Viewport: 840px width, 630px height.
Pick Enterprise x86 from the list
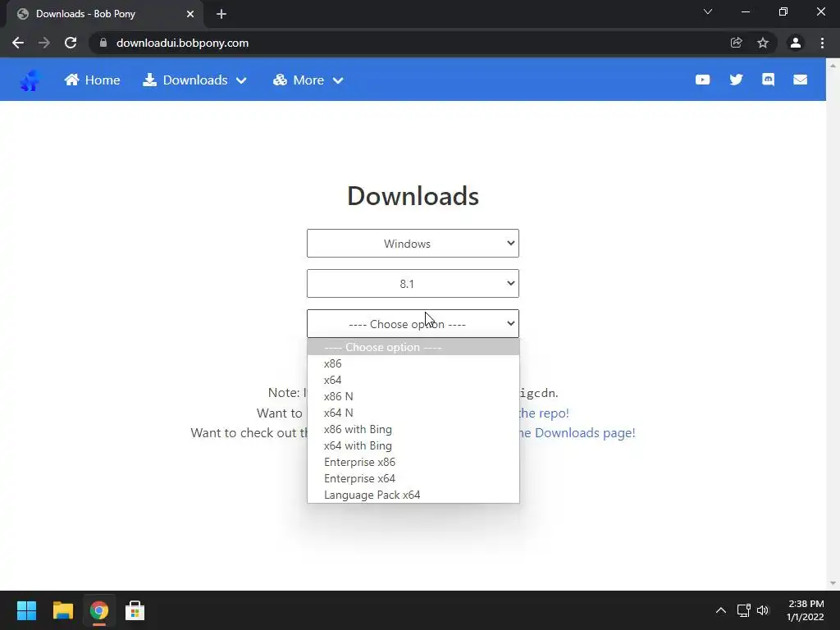coord(413,462)
